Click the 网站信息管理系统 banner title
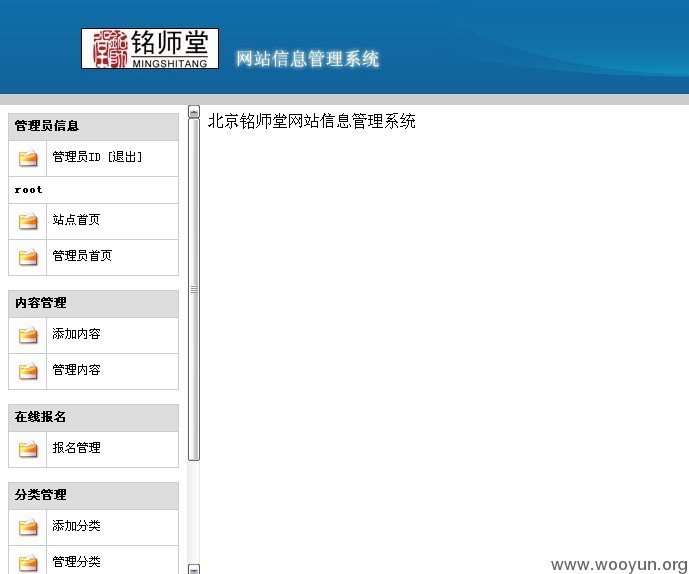Viewport: 689px width, 574px height. [308, 59]
